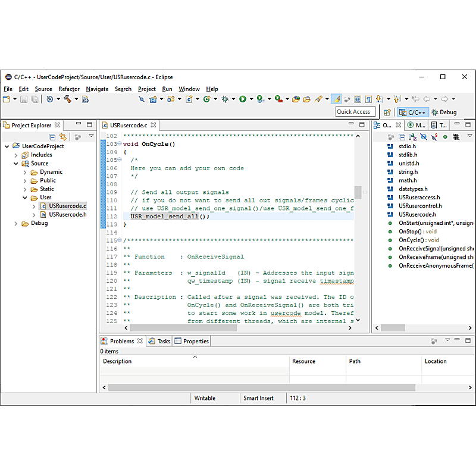
Task: Run the application using the green Run icon
Action: [242, 99]
